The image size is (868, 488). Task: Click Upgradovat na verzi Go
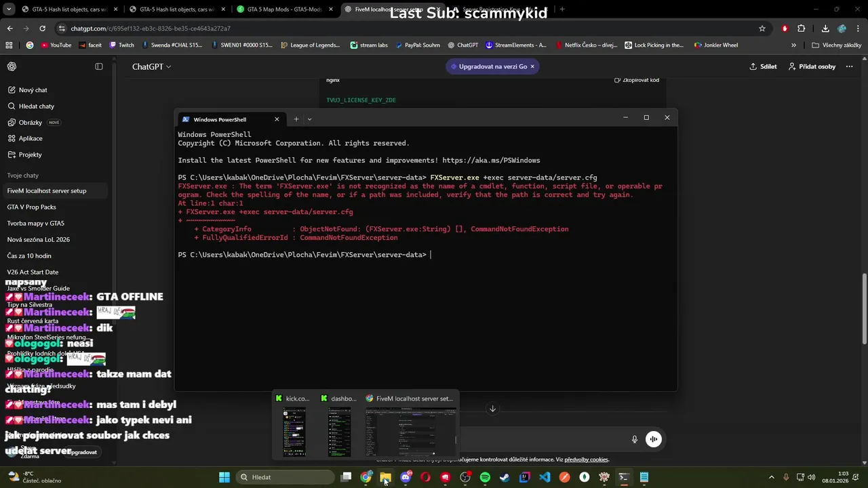click(493, 66)
